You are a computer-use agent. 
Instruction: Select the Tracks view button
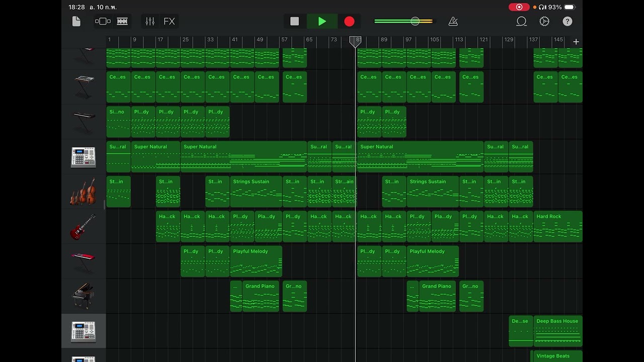tap(122, 21)
